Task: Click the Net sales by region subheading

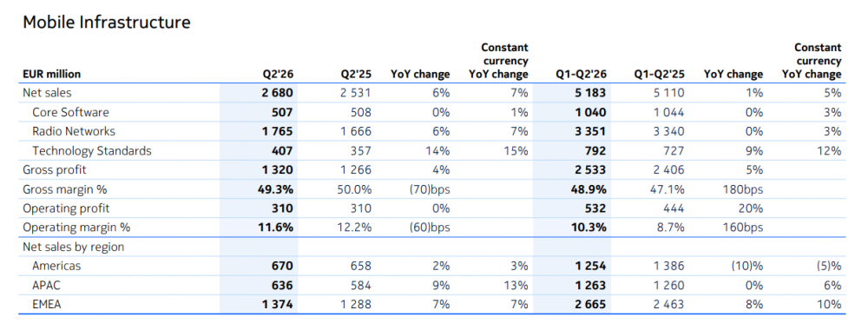Action: point(73,247)
